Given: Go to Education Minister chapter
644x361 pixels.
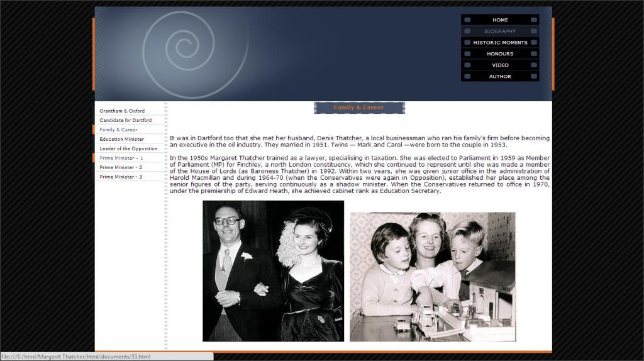Looking at the screenshot, I should point(121,139).
